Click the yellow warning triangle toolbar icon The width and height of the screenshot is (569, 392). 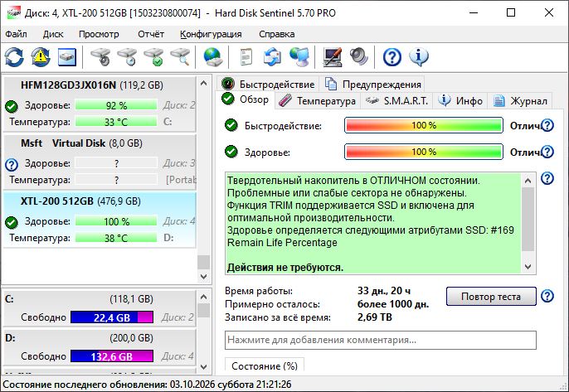pos(41,57)
